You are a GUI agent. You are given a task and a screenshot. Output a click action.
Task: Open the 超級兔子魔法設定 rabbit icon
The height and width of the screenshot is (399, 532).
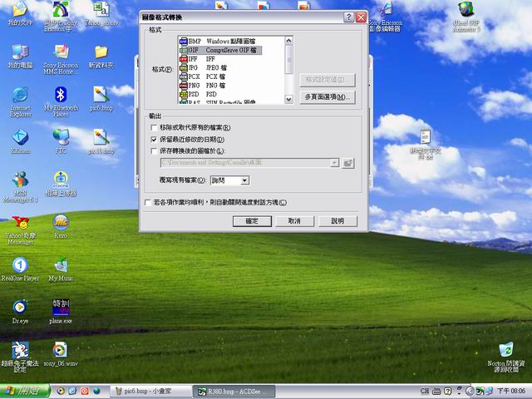coord(20,357)
